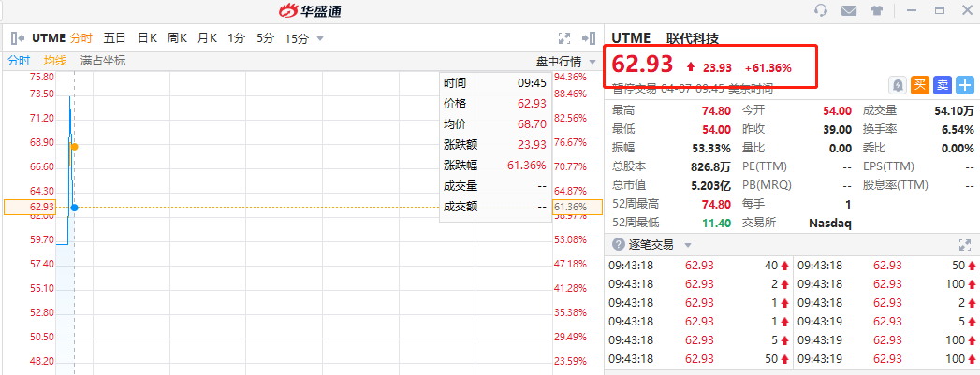The height and width of the screenshot is (375, 980).
Task: Switch to 日K chart tab
Action: click(147, 38)
